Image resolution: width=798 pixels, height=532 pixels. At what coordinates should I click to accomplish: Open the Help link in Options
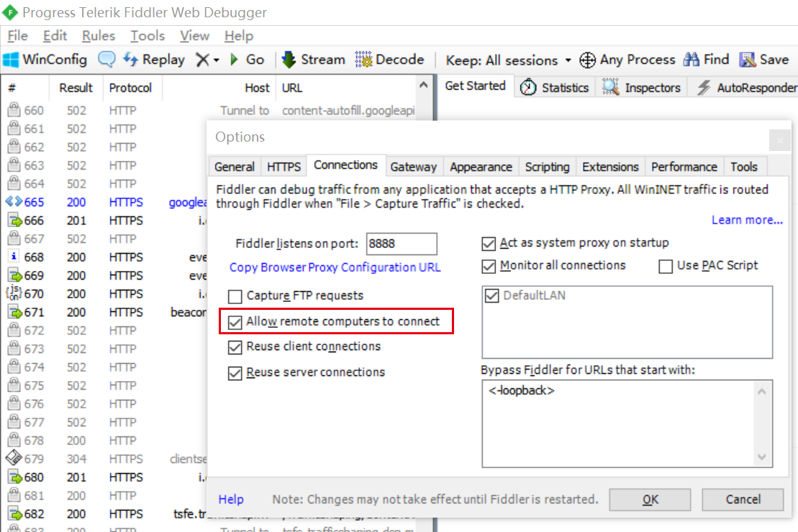pyautogui.click(x=231, y=500)
